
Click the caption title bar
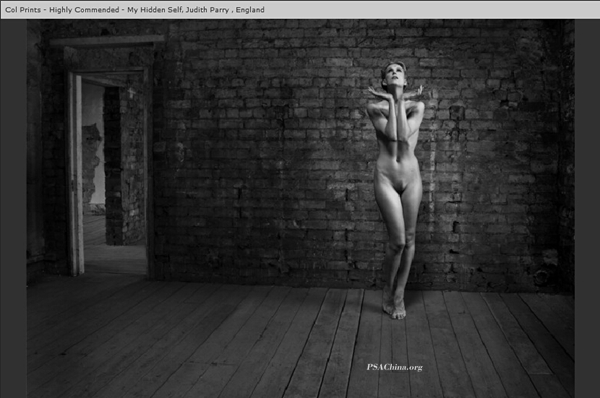pyautogui.click(x=300, y=10)
